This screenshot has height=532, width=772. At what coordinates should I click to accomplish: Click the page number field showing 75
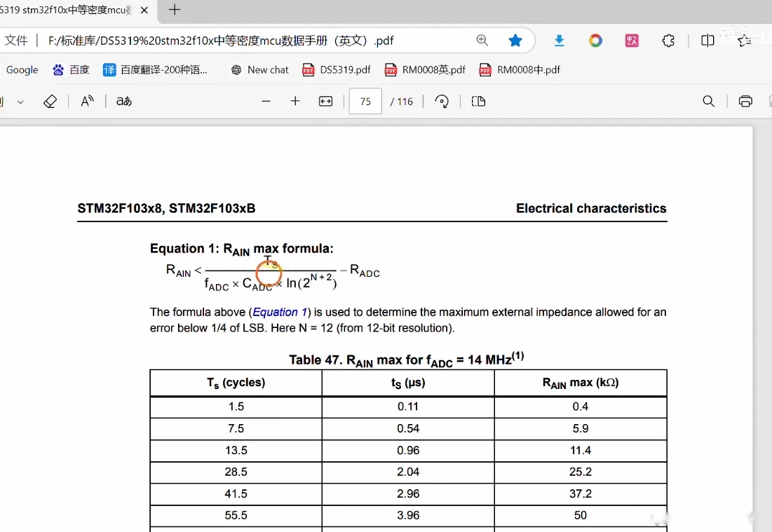365,102
